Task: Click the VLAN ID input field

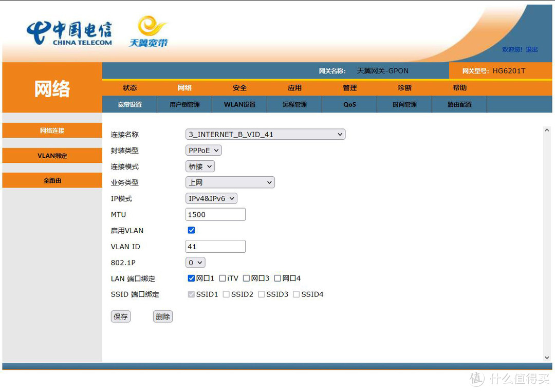Action: [x=215, y=247]
